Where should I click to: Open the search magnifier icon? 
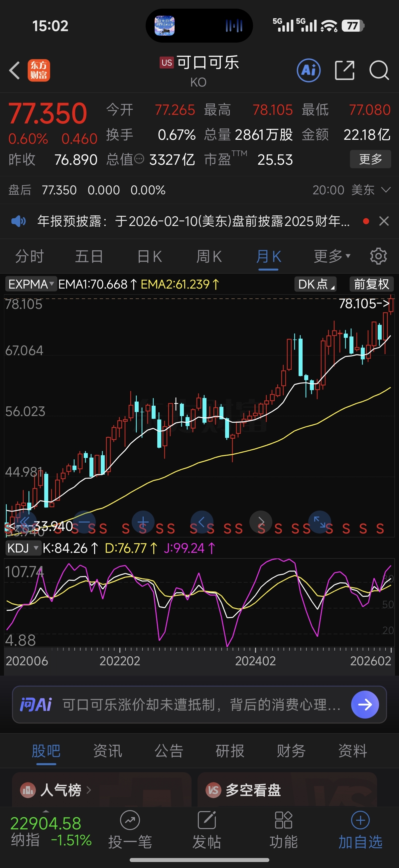click(x=379, y=71)
